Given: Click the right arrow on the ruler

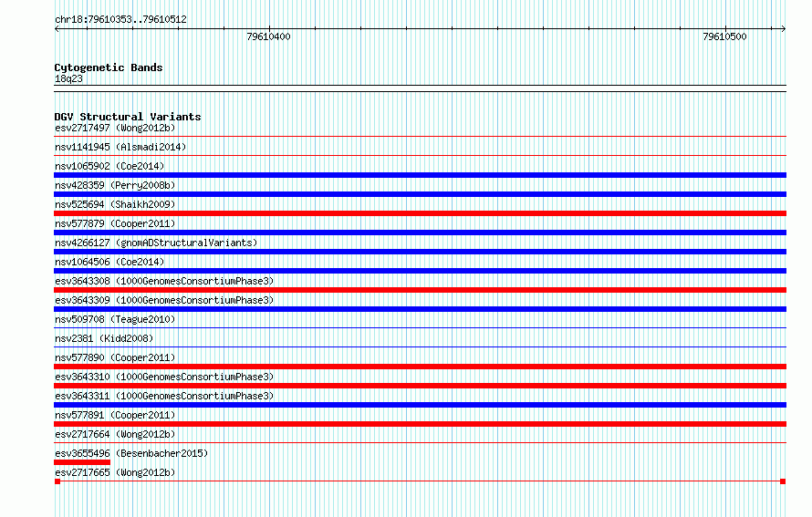Looking at the screenshot, I should (784, 29).
